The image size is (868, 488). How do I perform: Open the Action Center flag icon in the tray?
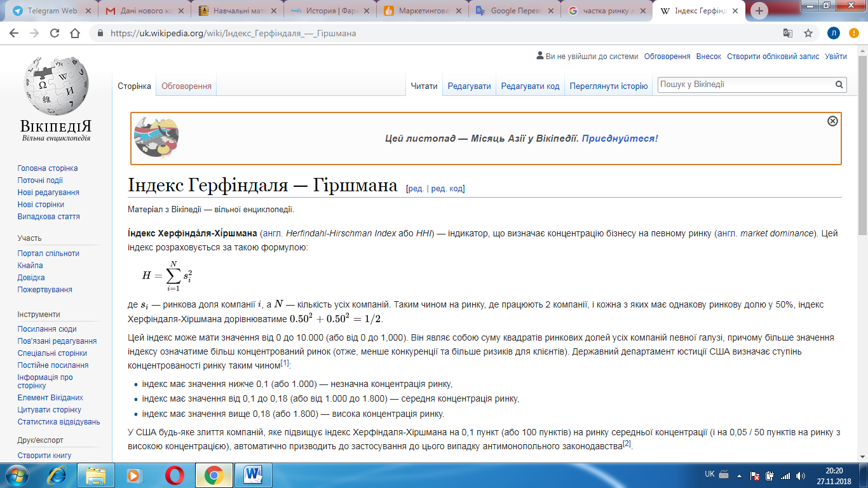click(x=756, y=475)
